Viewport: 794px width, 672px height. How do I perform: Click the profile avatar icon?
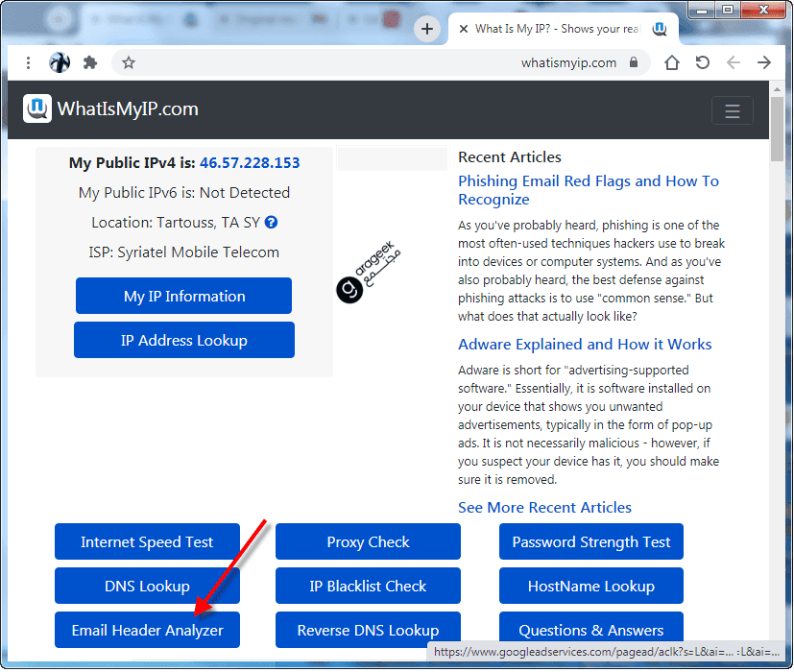60,62
